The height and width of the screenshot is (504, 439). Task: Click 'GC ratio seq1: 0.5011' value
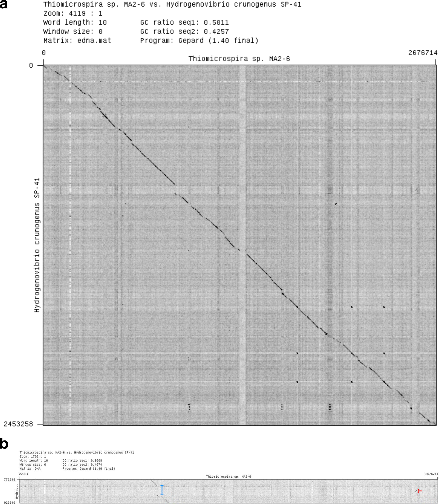[x=185, y=22]
